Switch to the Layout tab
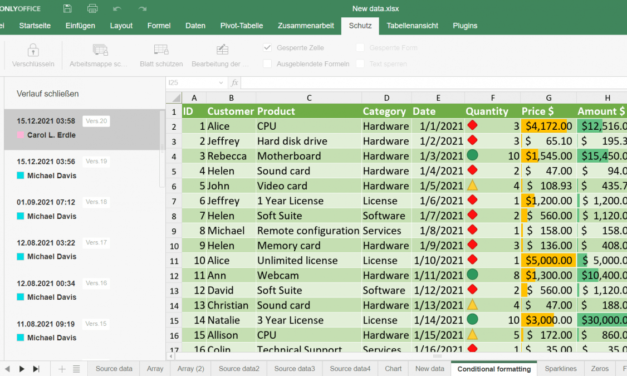Image resolution: width=627 pixels, height=376 pixels. click(x=121, y=26)
